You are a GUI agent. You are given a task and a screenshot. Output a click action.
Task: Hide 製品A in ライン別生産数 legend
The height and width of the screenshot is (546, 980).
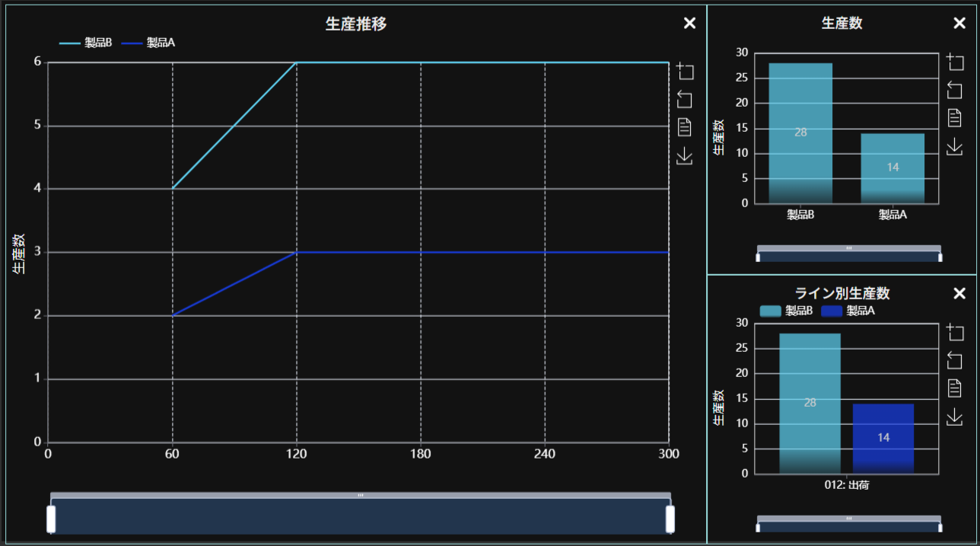point(848,311)
